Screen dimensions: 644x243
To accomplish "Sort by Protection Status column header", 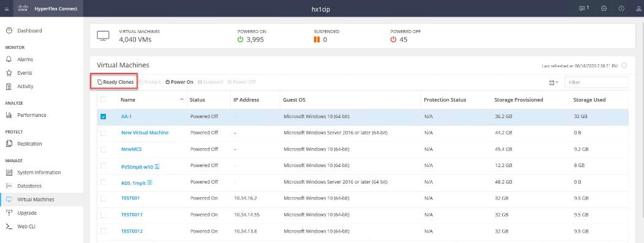I will [445, 100].
